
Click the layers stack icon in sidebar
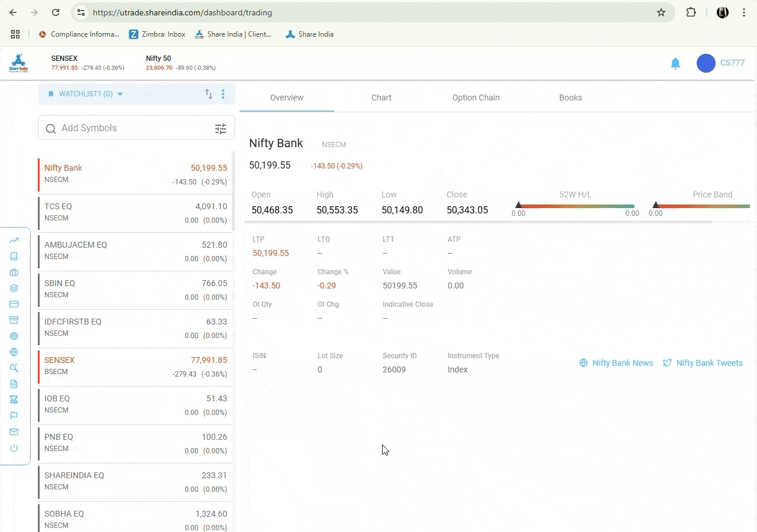click(14, 288)
